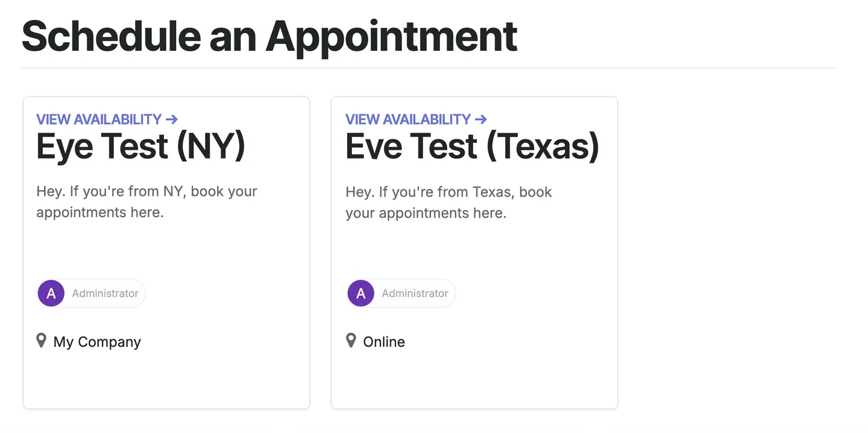Click the Online location text
Screen dimensions: 868x433
(384, 342)
